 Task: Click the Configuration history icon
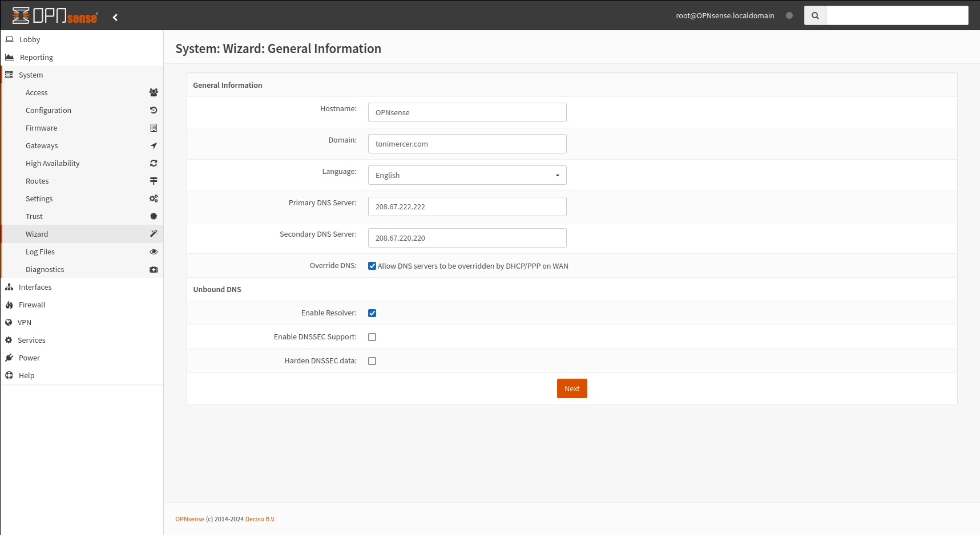[154, 110]
